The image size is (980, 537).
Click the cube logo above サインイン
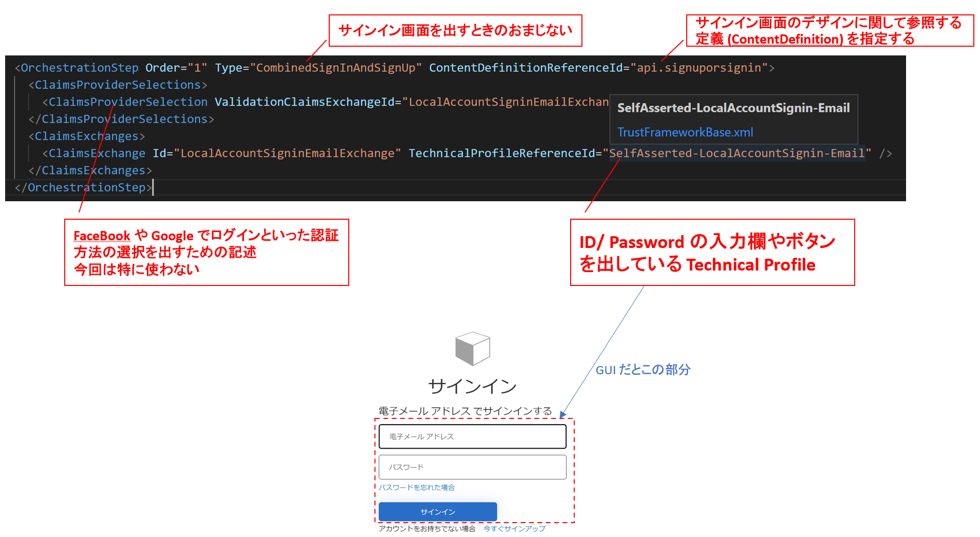tap(473, 349)
